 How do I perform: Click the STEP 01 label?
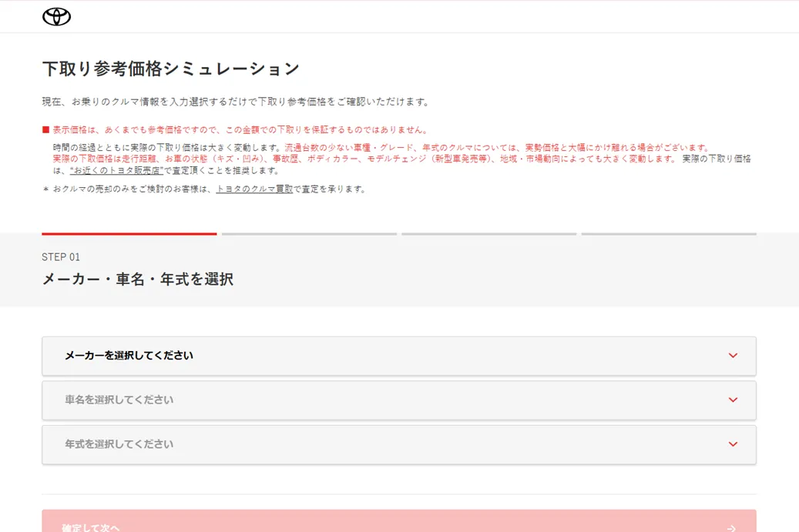click(61, 257)
